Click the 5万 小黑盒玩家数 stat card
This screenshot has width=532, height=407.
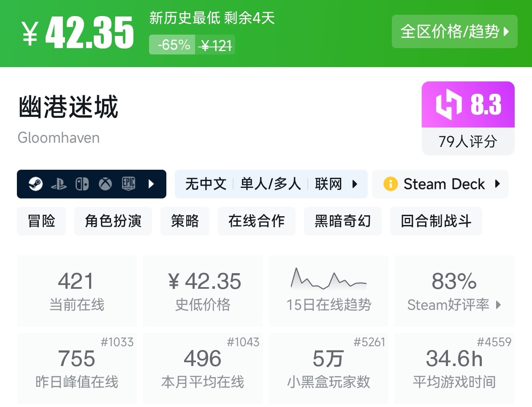click(328, 368)
